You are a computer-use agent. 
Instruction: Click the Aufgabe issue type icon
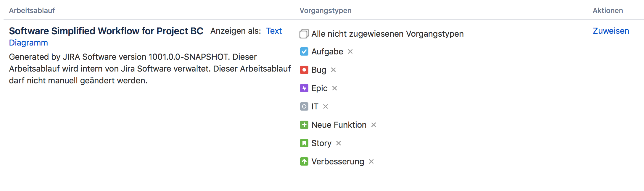[304, 51]
